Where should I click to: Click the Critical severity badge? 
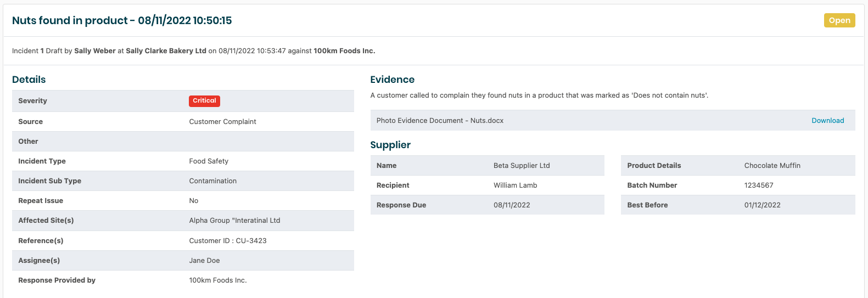(x=204, y=101)
